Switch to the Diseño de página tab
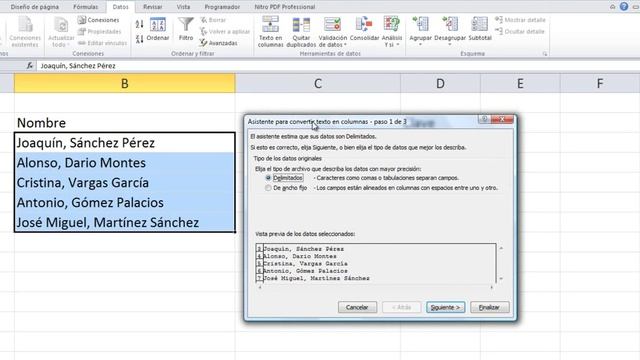Screen dimensions: 640x360 pyautogui.click(x=35, y=7)
